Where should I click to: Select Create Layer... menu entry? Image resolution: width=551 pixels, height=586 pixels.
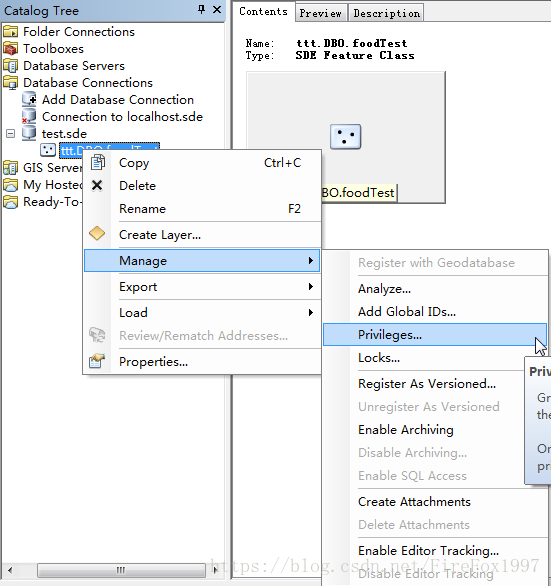[x=202, y=235]
